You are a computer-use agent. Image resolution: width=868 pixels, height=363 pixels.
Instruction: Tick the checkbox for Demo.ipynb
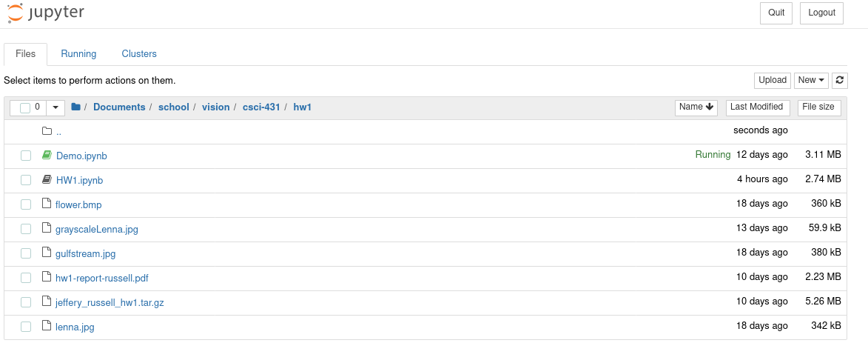click(26, 156)
